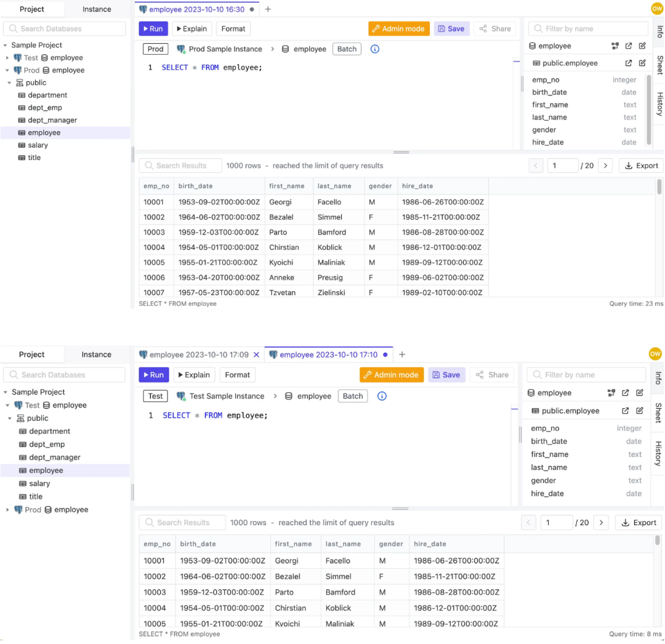Viewport: 665px width, 644px height.
Task: Select Project tab in top sidebar
Action: (32, 9)
